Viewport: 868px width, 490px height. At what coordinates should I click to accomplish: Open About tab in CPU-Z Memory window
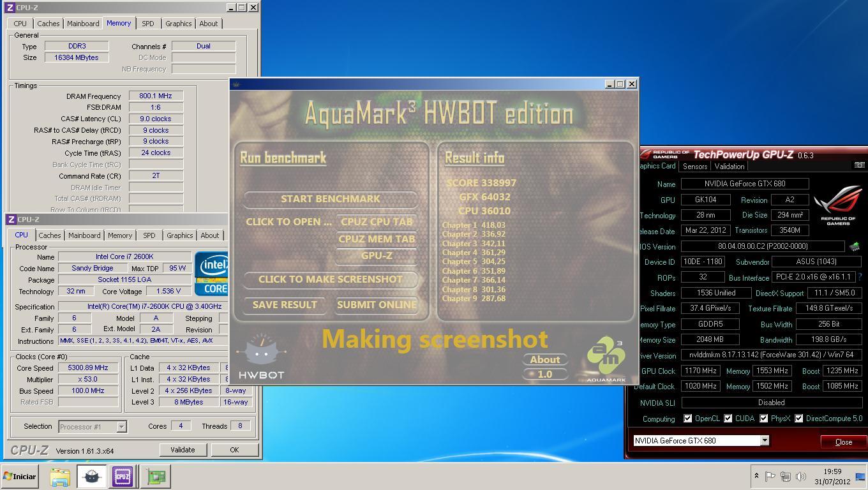tap(208, 24)
